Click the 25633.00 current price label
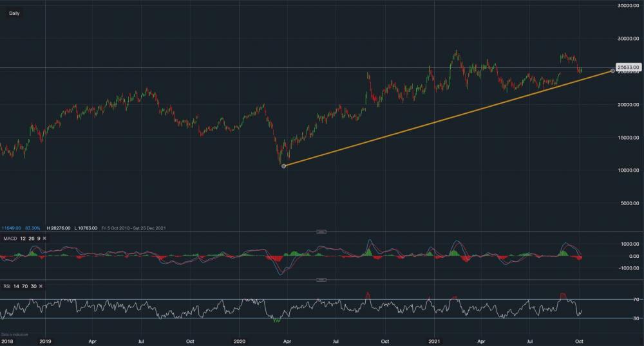Viewport: 644px width, 346px height. click(627, 67)
